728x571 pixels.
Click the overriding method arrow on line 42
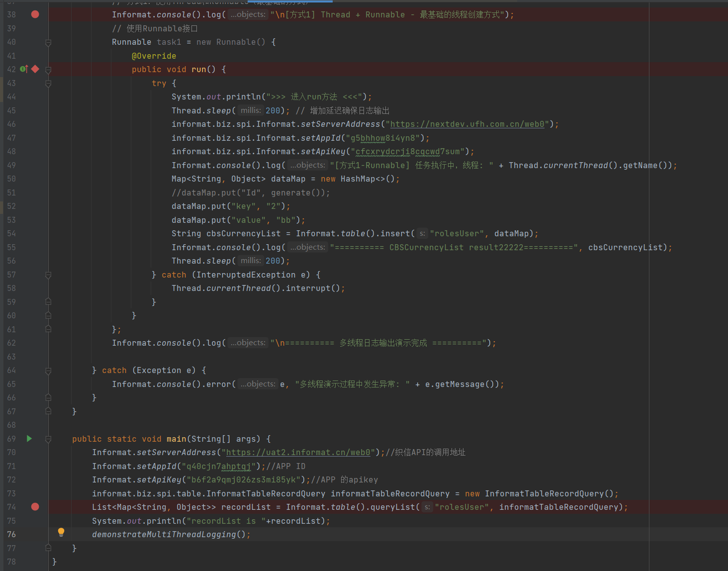23,69
